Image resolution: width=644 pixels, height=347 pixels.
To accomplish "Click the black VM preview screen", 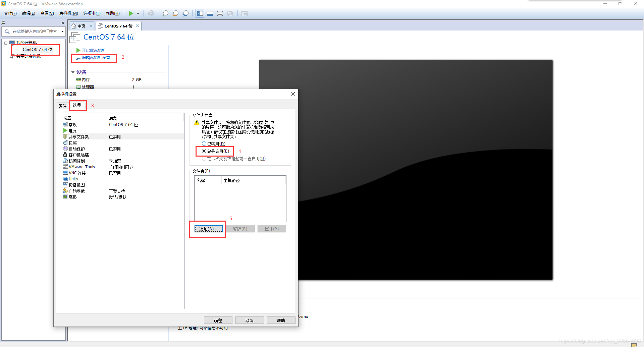I will pyautogui.click(x=406, y=170).
